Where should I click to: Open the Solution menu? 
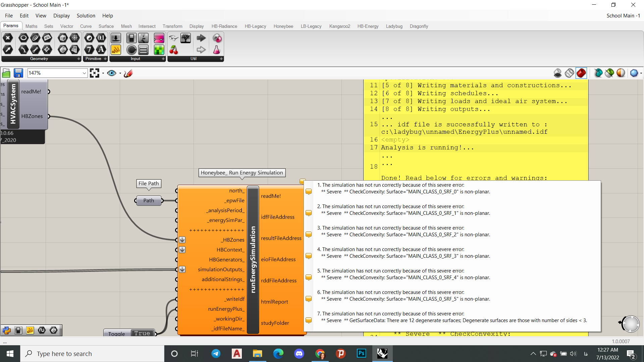click(86, 16)
